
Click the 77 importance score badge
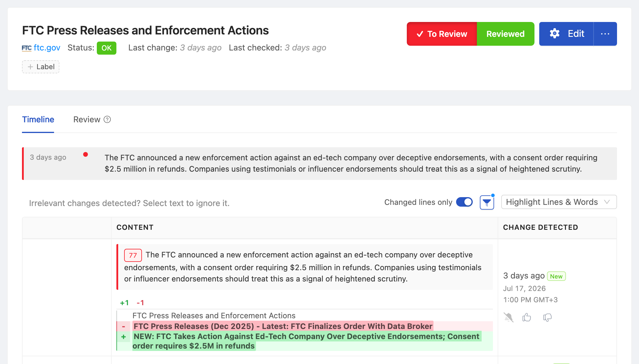pos(133,255)
